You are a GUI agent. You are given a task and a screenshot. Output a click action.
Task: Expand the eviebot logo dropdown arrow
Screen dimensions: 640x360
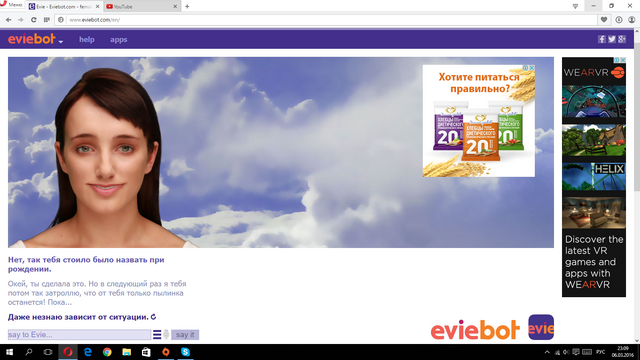pos(60,42)
